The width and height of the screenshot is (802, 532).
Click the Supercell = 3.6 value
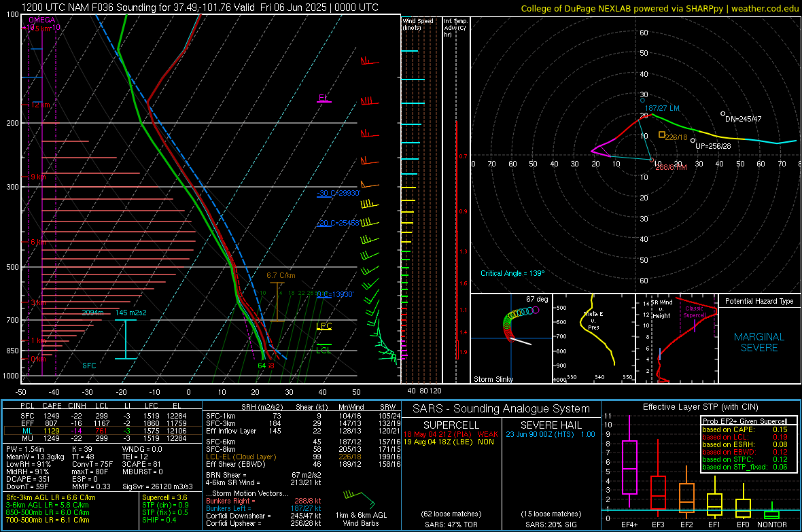tap(164, 497)
